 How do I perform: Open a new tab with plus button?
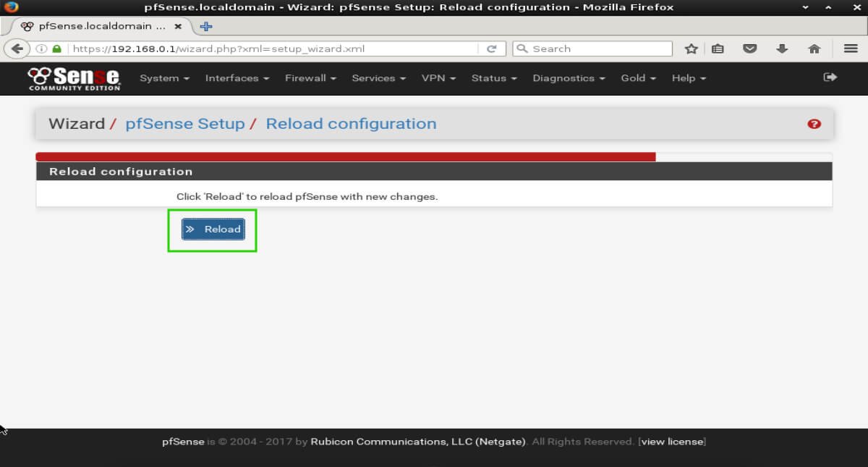pos(206,26)
